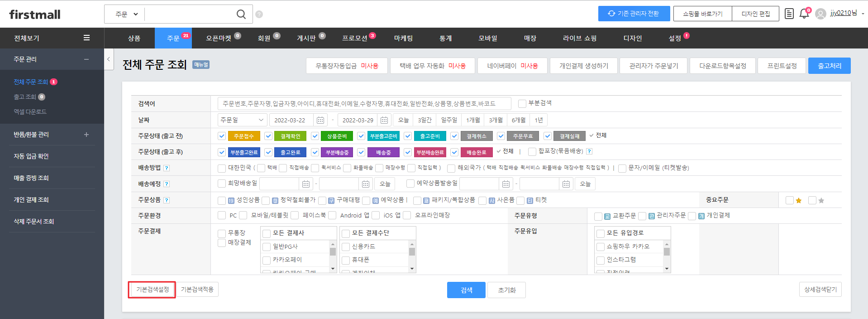
Task: Open the 주문 search category dropdown at top
Action: 126,14
